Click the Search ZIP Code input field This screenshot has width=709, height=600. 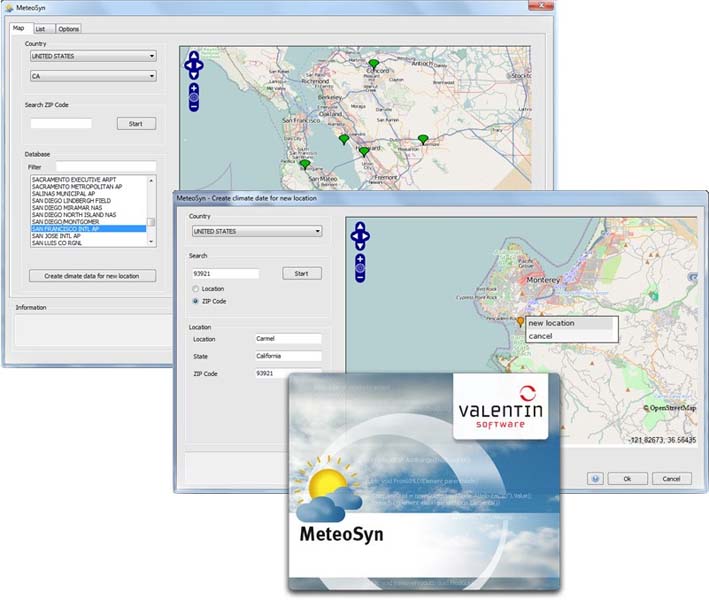(61, 123)
